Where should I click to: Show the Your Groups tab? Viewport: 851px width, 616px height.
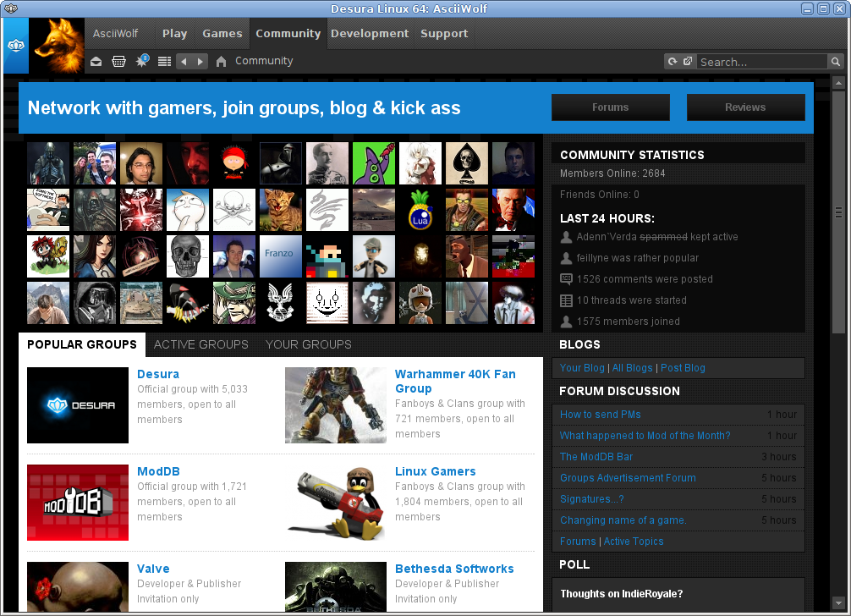click(x=308, y=344)
